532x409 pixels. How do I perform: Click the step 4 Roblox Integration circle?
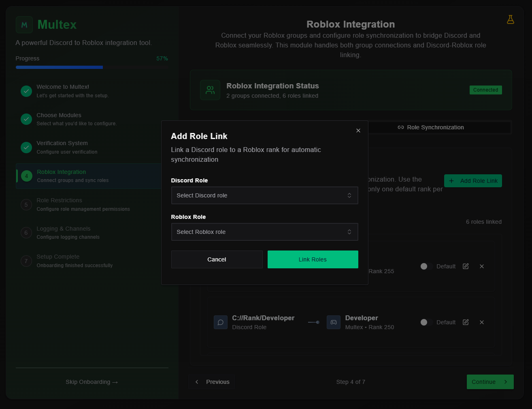point(27,176)
